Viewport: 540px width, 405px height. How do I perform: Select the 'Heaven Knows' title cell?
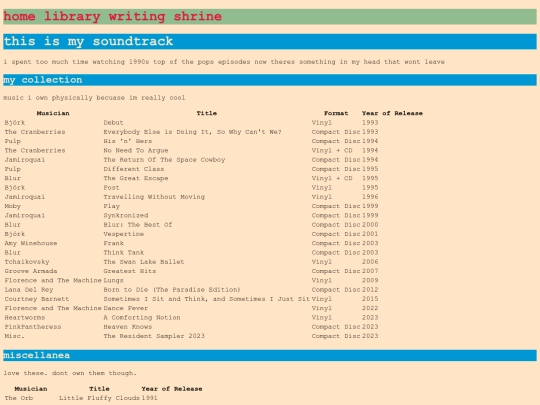[x=127, y=327]
